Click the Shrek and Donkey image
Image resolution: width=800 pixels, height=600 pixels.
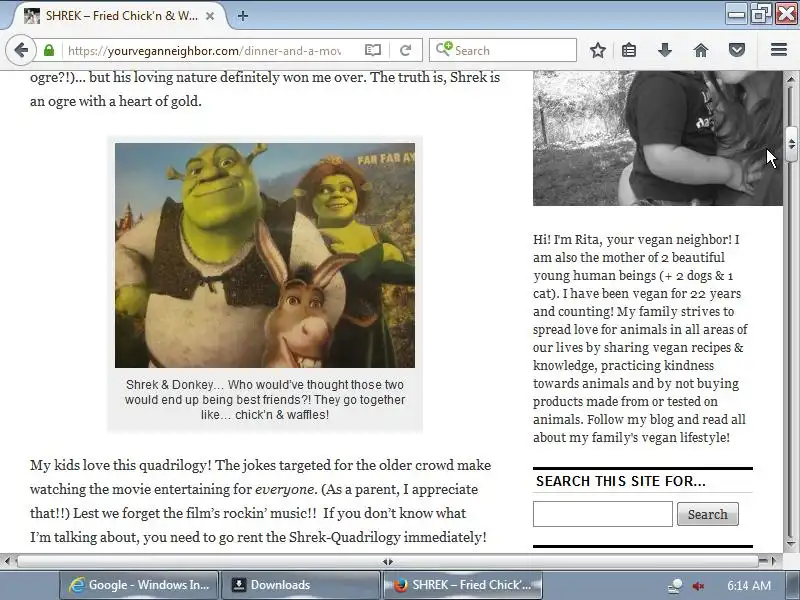(x=265, y=255)
